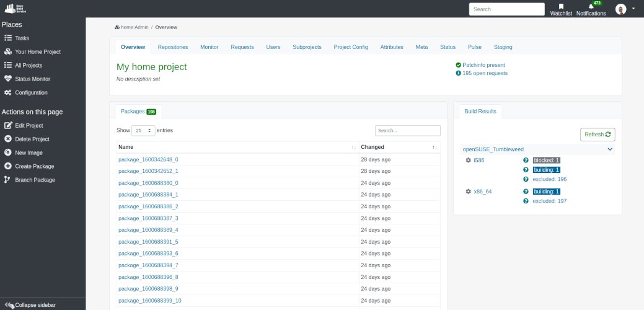Collapse the openSUSE_Tumbleweed build results
This screenshot has height=310, width=644.
[x=610, y=149]
